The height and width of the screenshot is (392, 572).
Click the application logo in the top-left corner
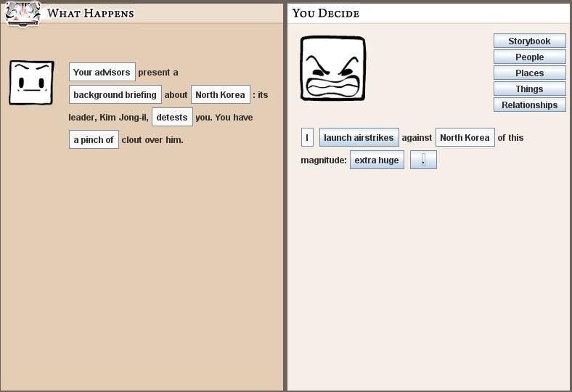click(22, 14)
